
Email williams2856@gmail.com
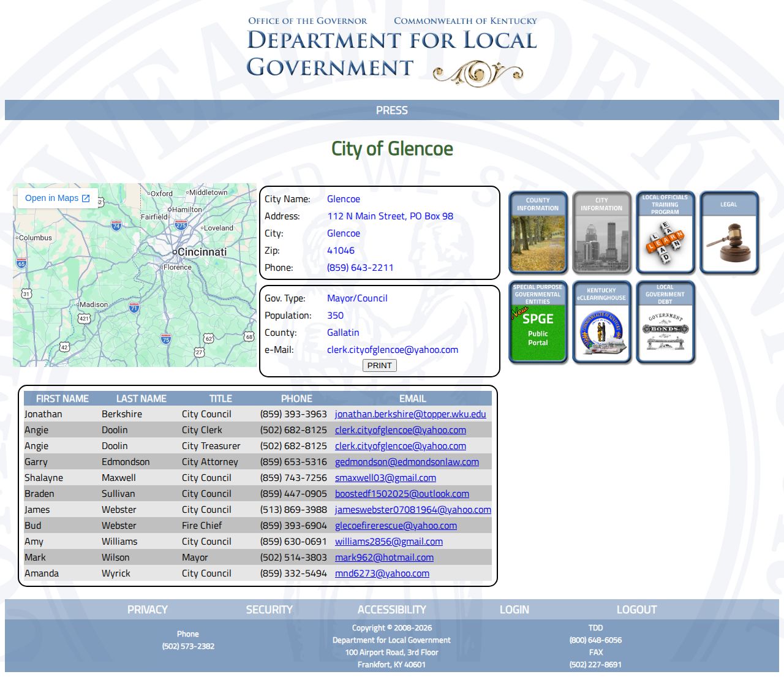pyautogui.click(x=389, y=542)
